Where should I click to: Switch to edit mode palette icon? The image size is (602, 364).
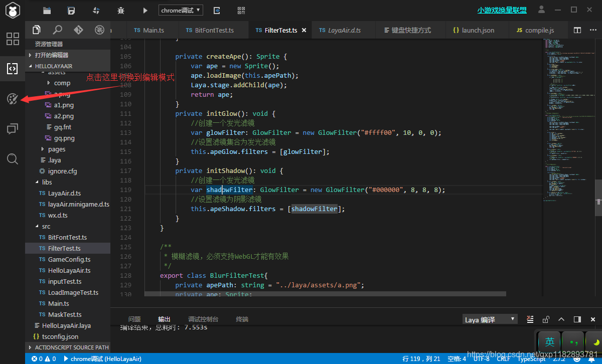click(13, 99)
